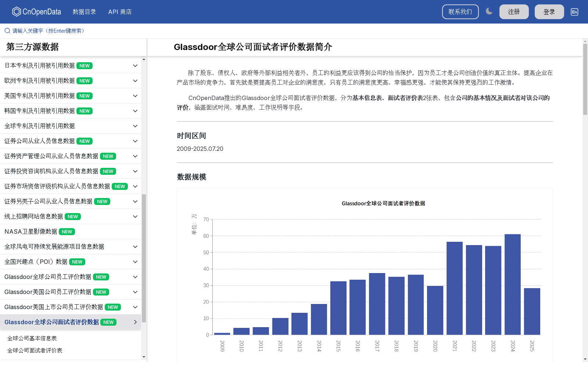Expand 韩国专利及引用被引用数据 chevron
This screenshot has height=368, width=588.
135,111
